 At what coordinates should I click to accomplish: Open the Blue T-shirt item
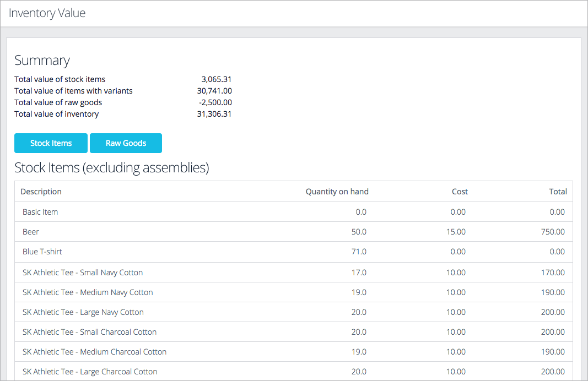point(42,252)
